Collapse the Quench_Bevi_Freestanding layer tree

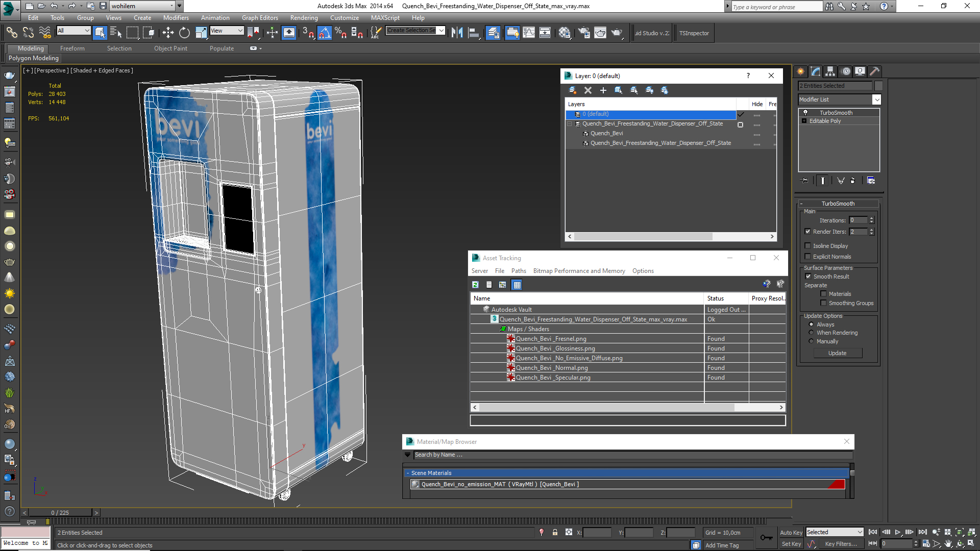[570, 124]
